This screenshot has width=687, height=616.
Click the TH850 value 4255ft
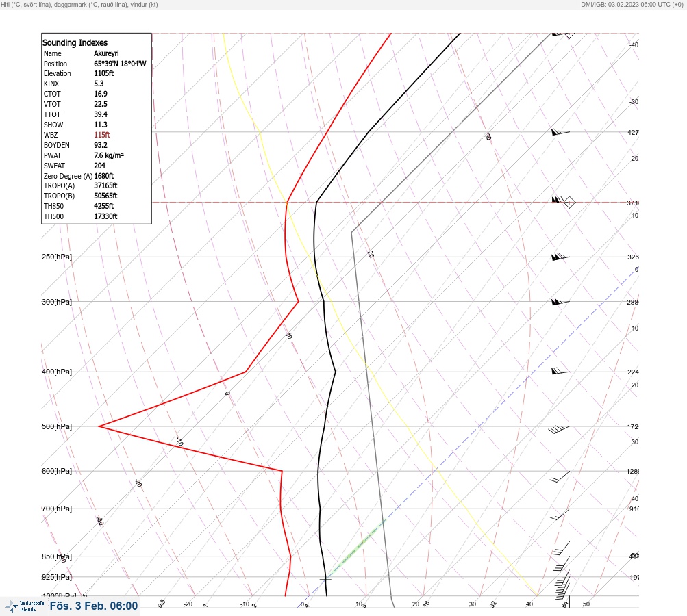click(104, 206)
